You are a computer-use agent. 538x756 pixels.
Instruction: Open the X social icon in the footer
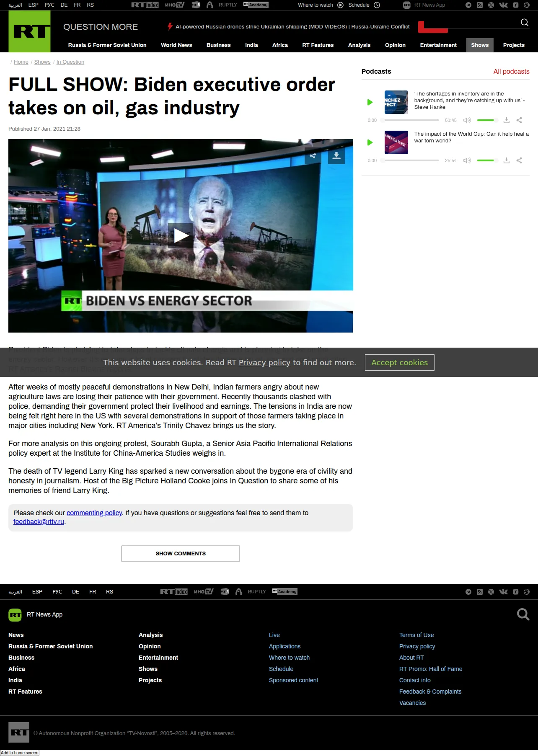[x=491, y=592]
